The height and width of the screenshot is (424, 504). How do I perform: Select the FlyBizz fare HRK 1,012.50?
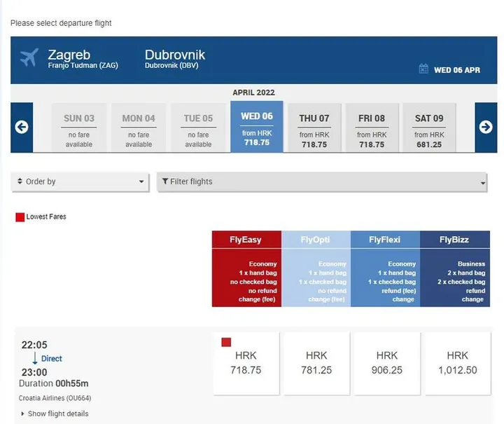[458, 363]
